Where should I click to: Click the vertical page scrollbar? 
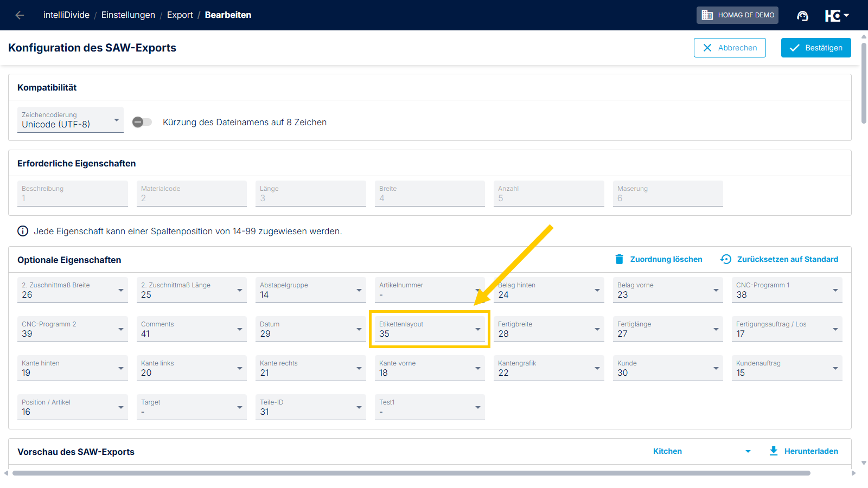(864, 81)
